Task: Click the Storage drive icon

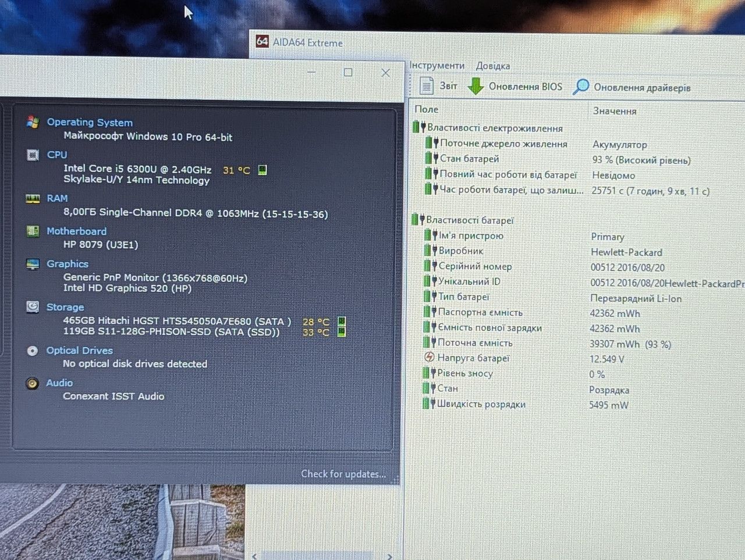Action: pos(33,307)
